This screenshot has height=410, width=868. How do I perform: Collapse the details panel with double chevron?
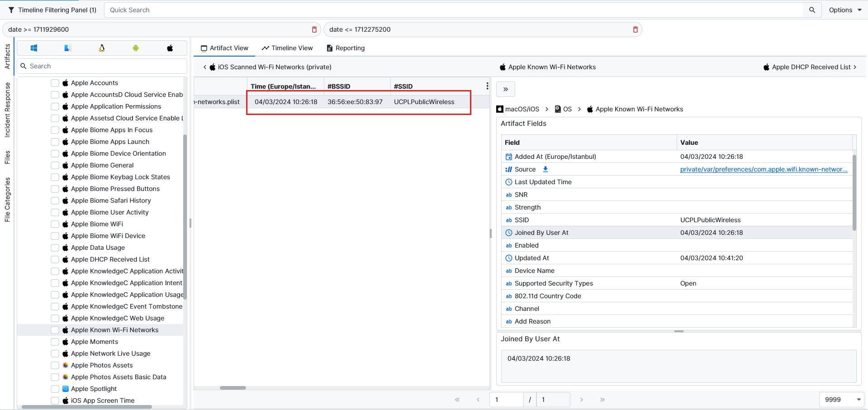coord(506,89)
